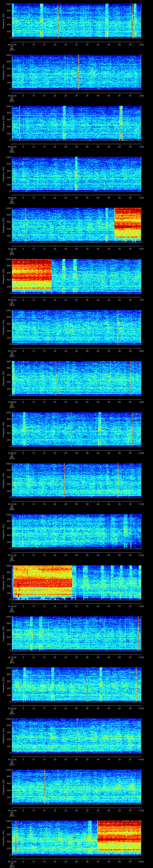
Task: Click the red broadband burst in the 18:17:00 panel
Action: (119, 836)
